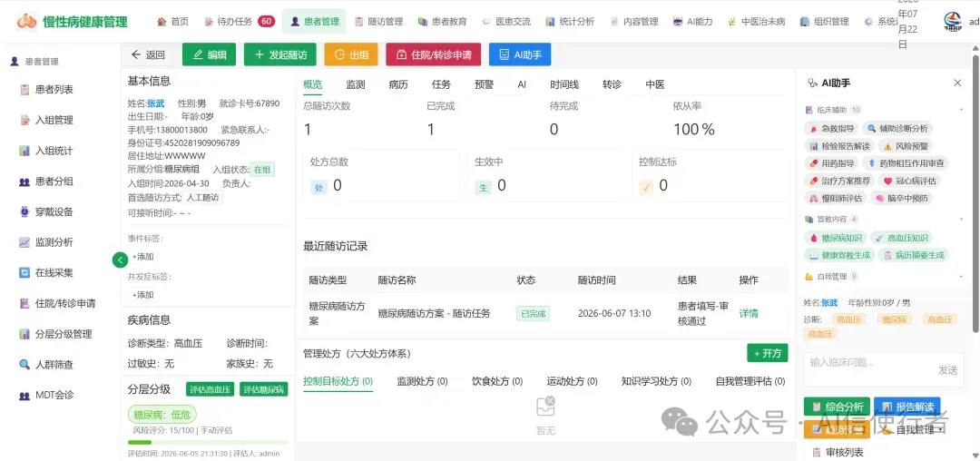Screen dimensions: 980x461
Task: Click the 检验报告解读 chip
Action: [839, 145]
